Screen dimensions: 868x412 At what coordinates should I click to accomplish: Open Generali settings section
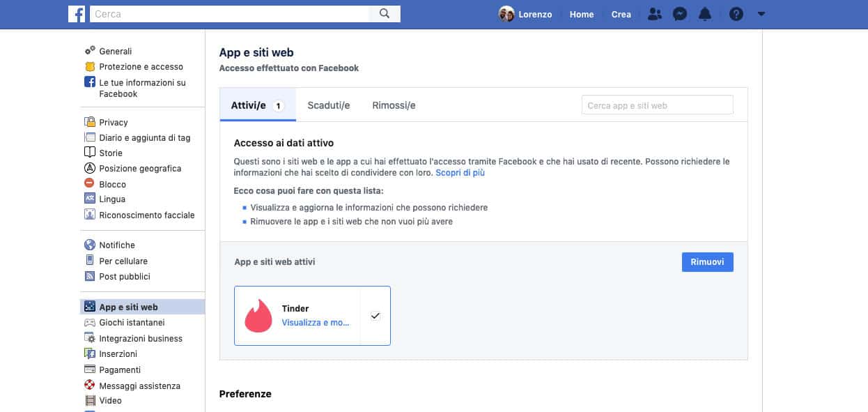coord(116,51)
